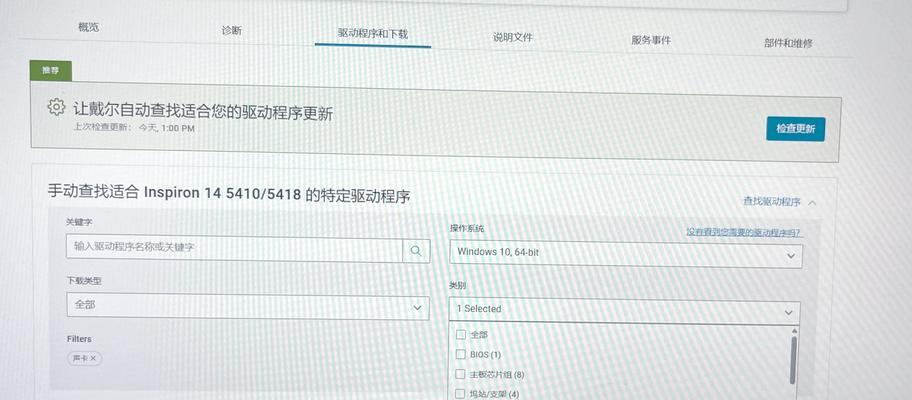Check the 坞站/支架 (4) checkbox
Viewport: 912px width, 400px height.
coord(461,394)
